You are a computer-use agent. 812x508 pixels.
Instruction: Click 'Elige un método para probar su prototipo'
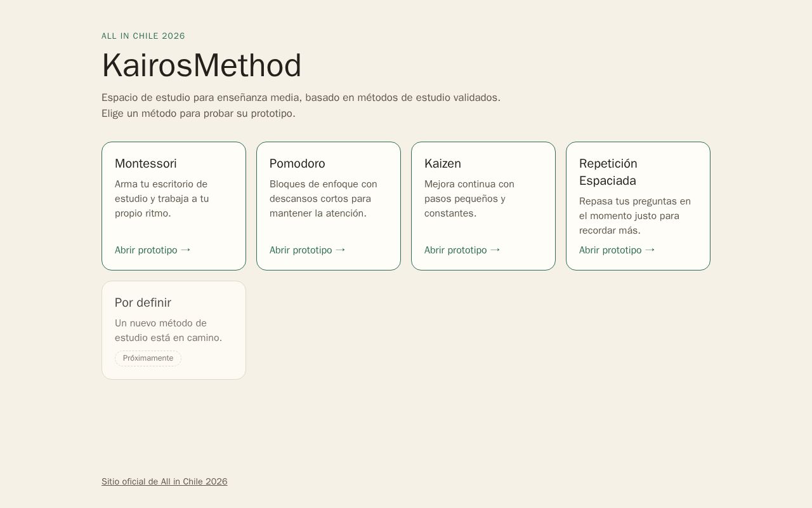point(199,114)
